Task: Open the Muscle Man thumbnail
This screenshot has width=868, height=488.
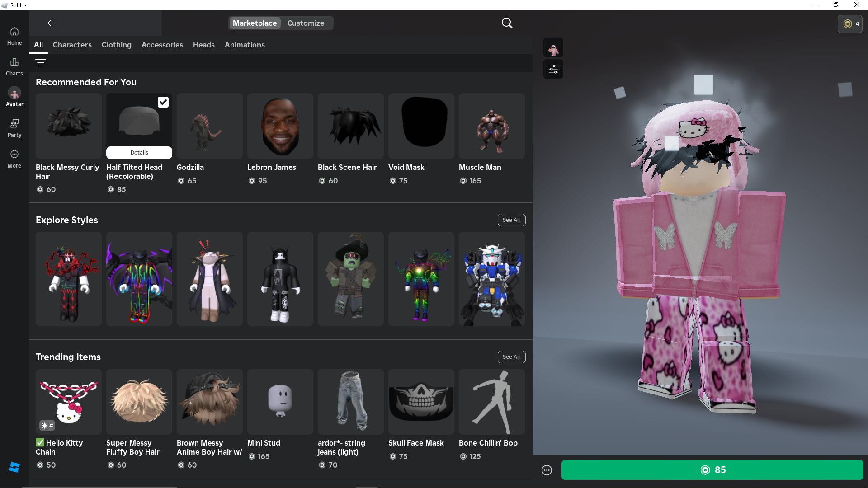Action: pyautogui.click(x=492, y=126)
